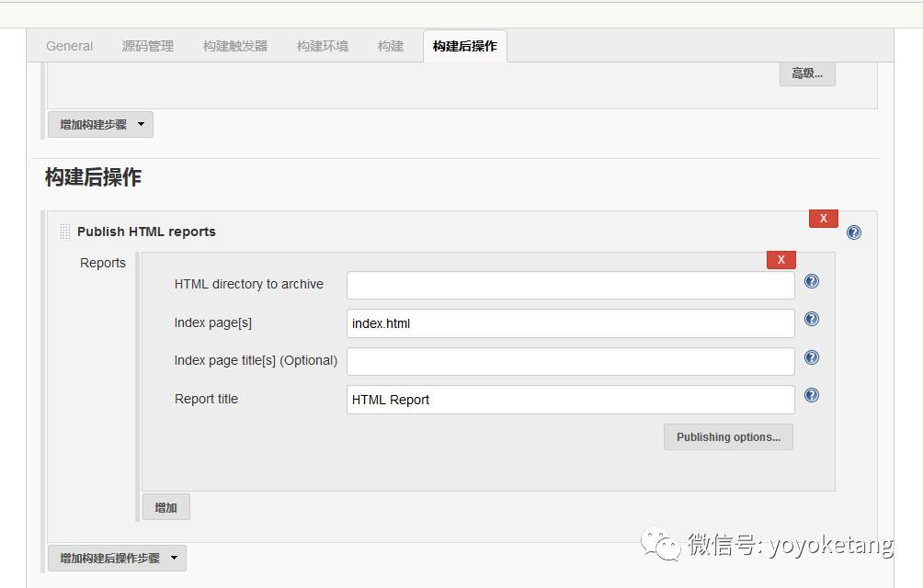Click the 高级... advanced button
The width and height of the screenshot is (923, 588).
click(x=807, y=73)
